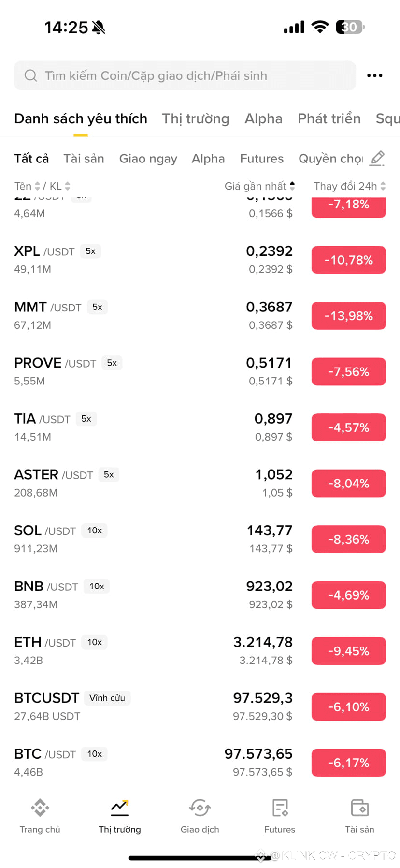Open Tài sản wallet icon

pos(359,807)
